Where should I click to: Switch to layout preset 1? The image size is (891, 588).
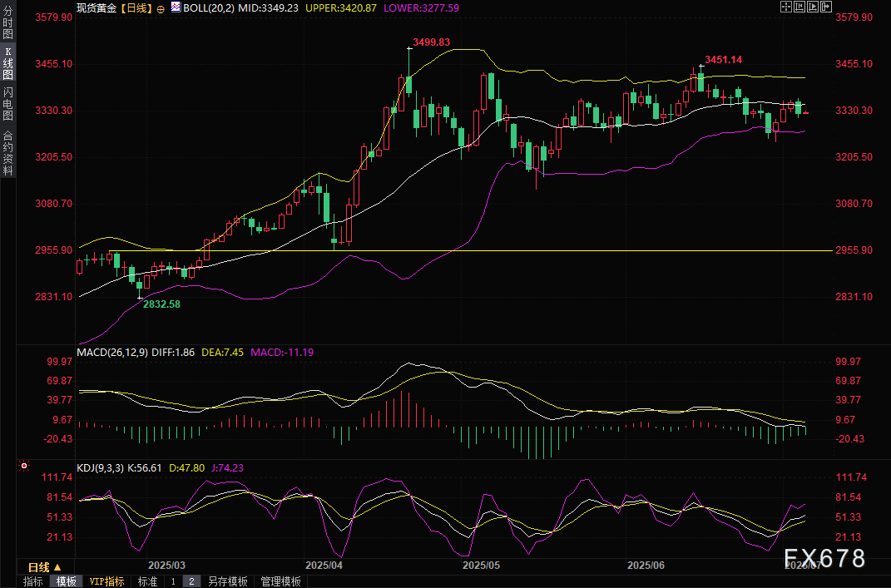173,581
